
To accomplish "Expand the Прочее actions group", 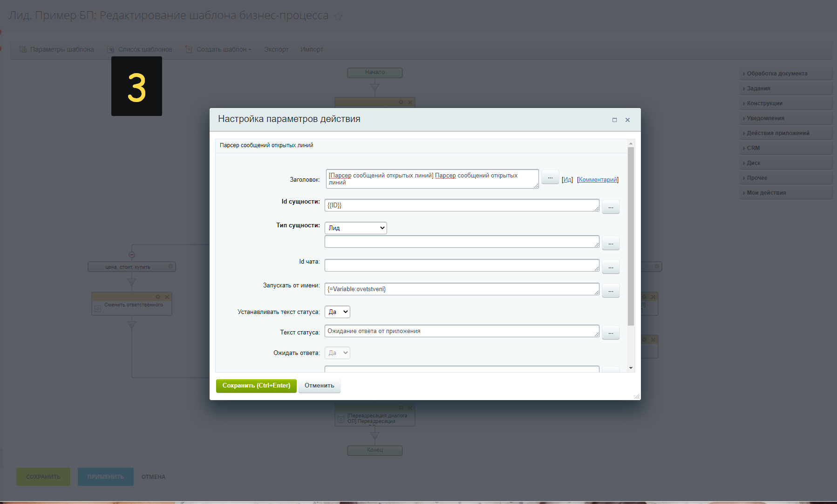I will click(786, 178).
